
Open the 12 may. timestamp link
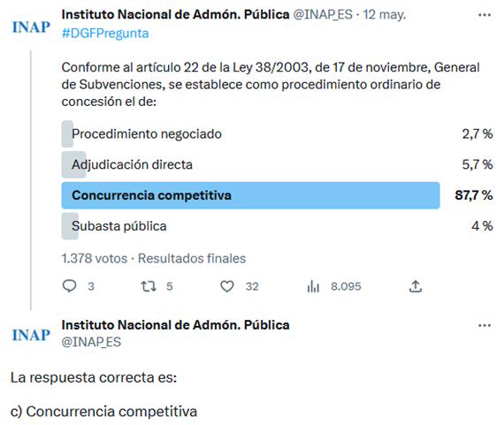point(385,15)
